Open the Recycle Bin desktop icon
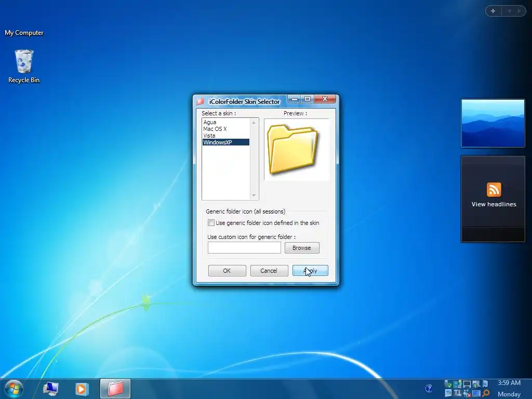This screenshot has height=399, width=532. coord(24,66)
